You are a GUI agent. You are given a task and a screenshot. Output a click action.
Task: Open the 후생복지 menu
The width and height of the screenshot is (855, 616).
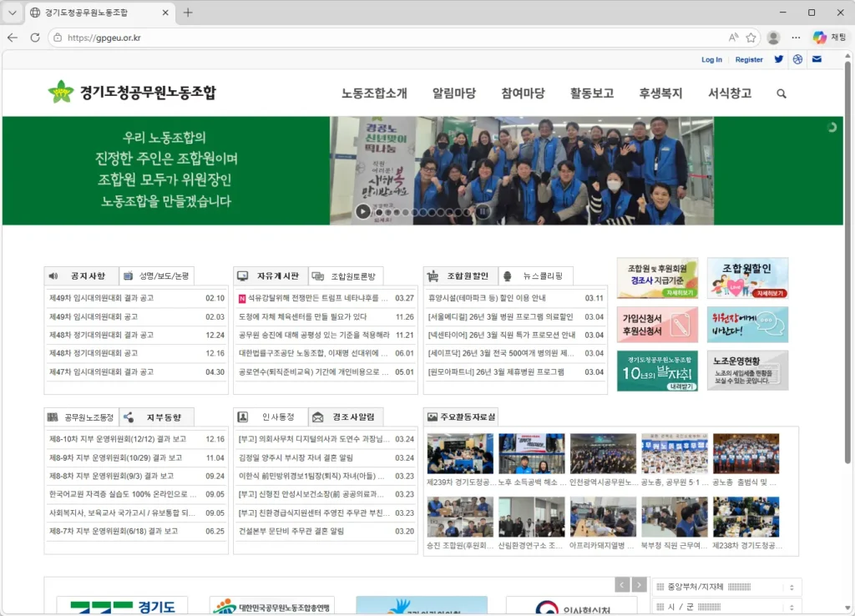pyautogui.click(x=660, y=94)
